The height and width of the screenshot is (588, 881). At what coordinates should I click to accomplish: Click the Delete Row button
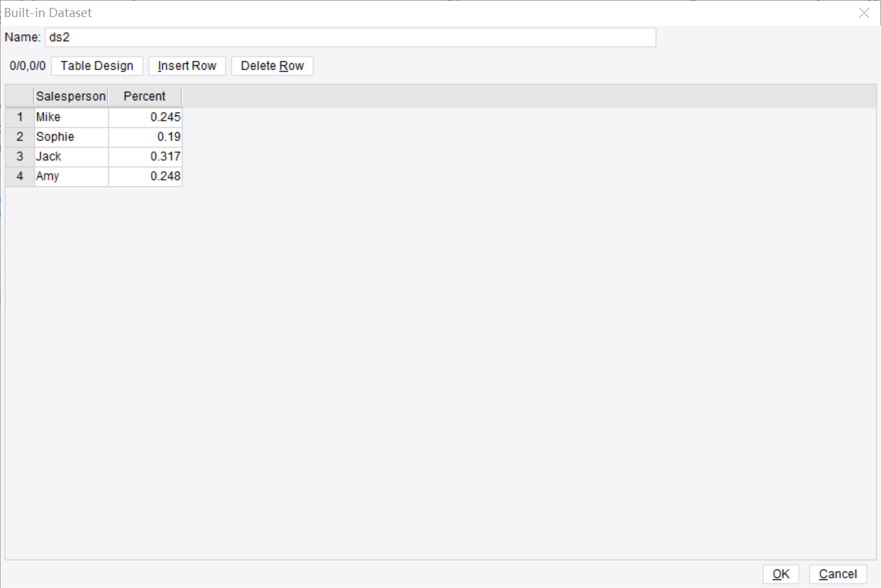[272, 66]
